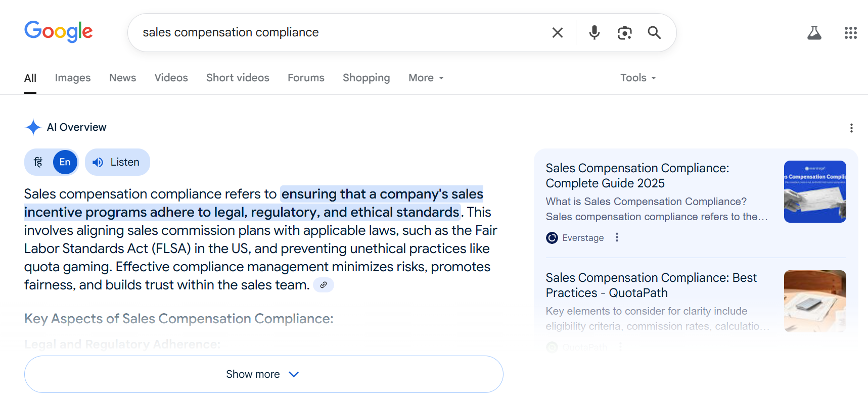Click the QuotaPath article thumbnail
Image resolution: width=868 pixels, height=400 pixels.
(x=815, y=301)
